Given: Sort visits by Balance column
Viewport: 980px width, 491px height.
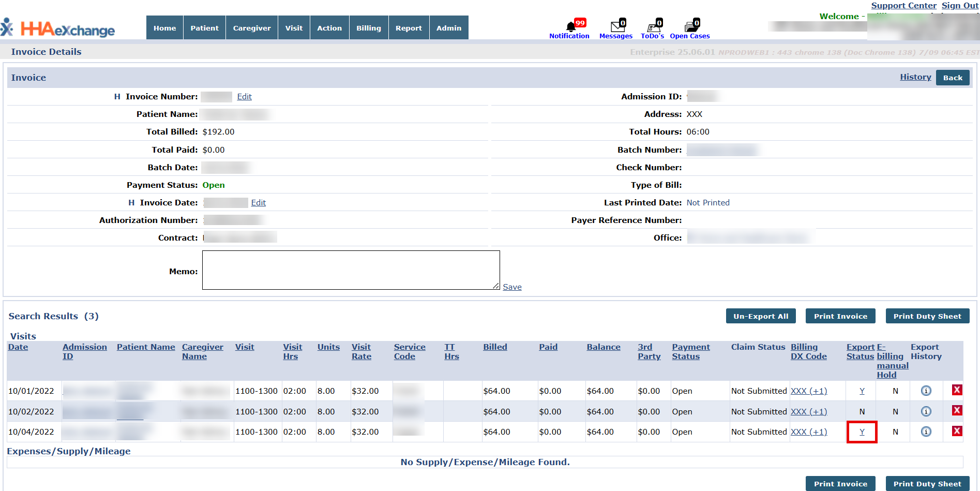Looking at the screenshot, I should tap(604, 347).
